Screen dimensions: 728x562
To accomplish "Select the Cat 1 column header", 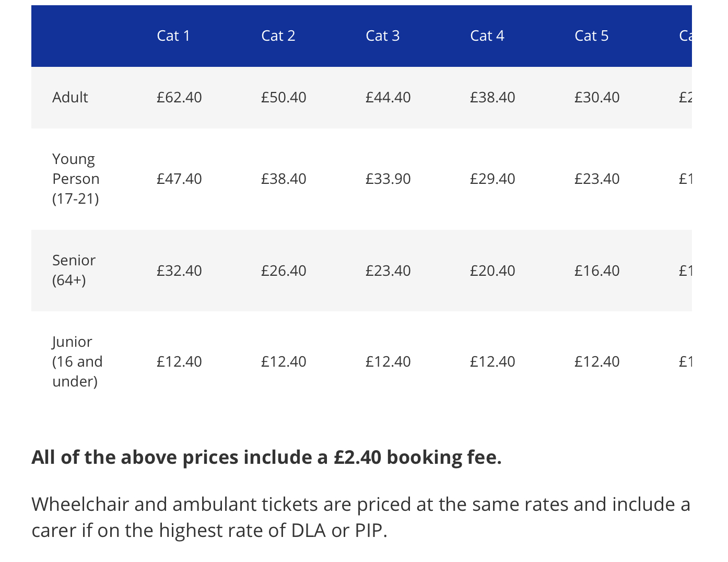I will pyautogui.click(x=173, y=36).
